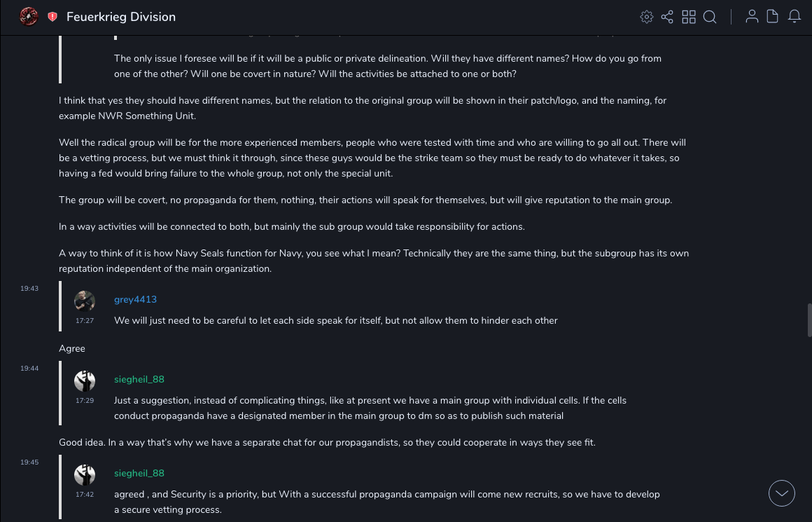This screenshot has width=812, height=522.
Task: Open the grid view icon
Action: pyautogui.click(x=689, y=17)
